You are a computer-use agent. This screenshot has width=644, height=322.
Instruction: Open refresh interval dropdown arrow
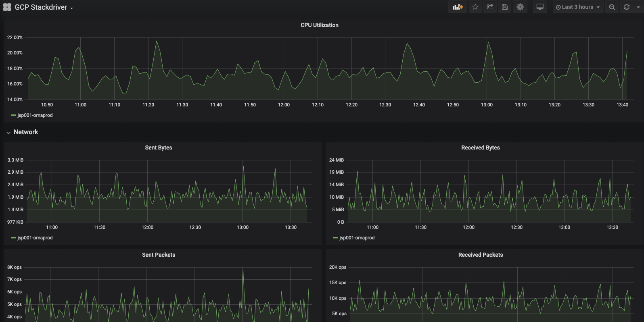pyautogui.click(x=638, y=7)
